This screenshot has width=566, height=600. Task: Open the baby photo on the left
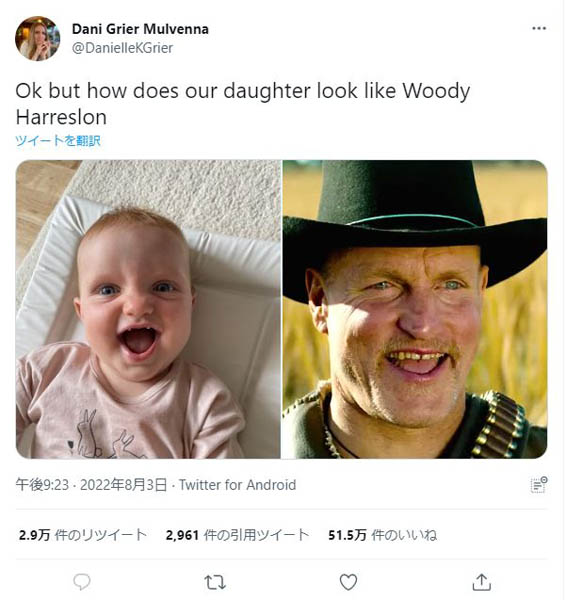coord(148,309)
